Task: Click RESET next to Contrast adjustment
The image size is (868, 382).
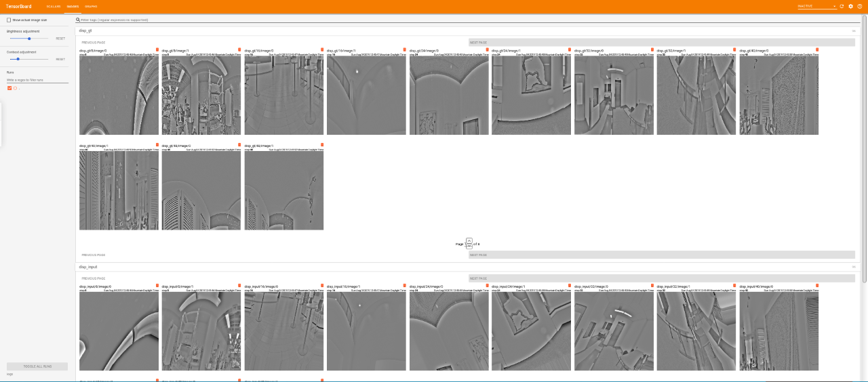Action: pos(60,59)
